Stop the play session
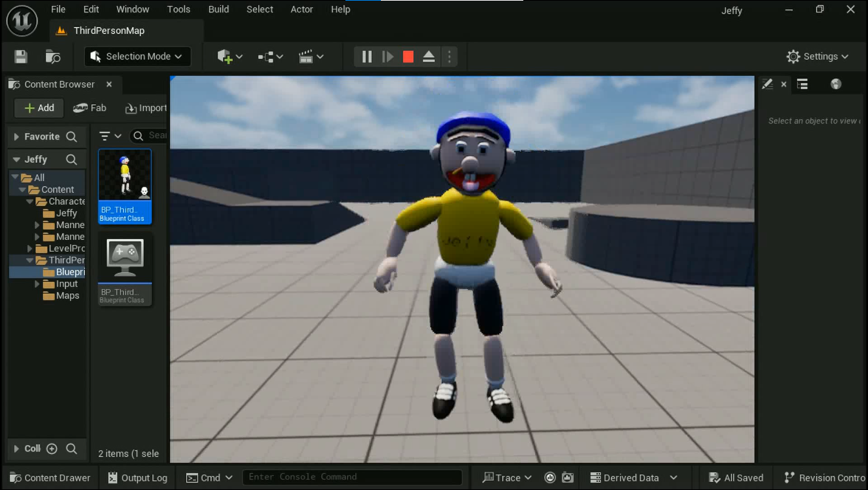Viewport: 868px width, 490px height. [408, 57]
